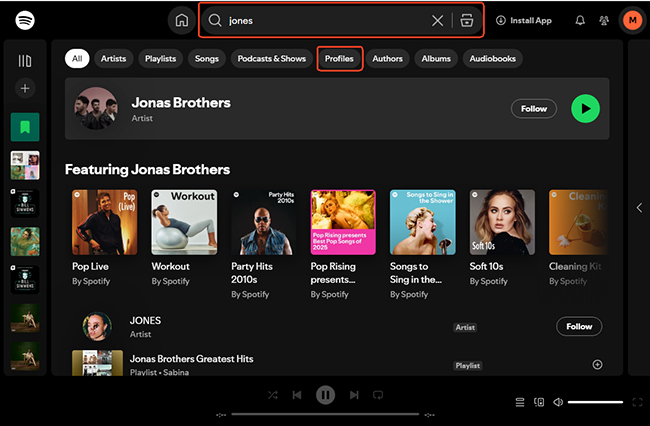Open Party Hits 2010s playlist cover
The height and width of the screenshot is (426, 650).
tap(264, 222)
